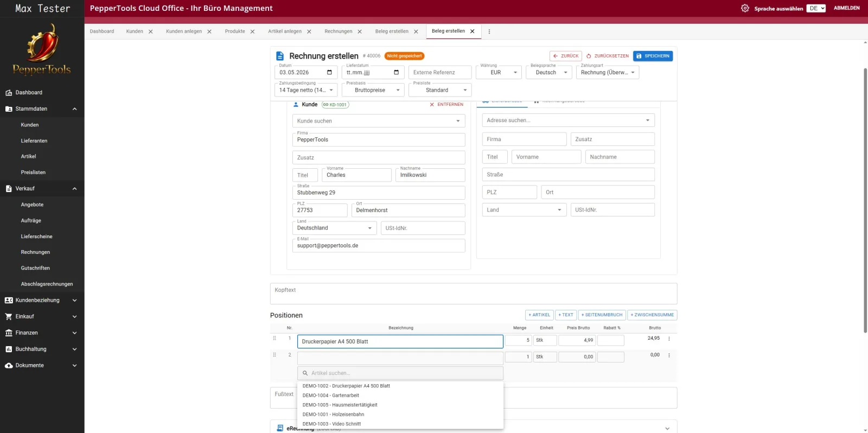
Task: Open the Lieferdatum calendar picker icon
Action: point(397,72)
